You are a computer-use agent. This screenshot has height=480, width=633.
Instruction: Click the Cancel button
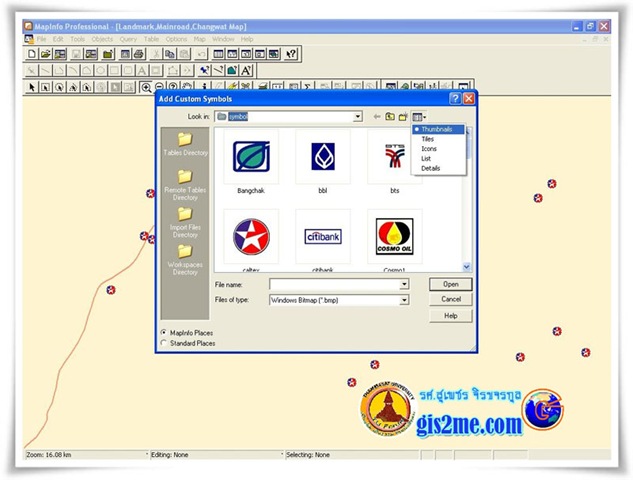[x=451, y=299]
